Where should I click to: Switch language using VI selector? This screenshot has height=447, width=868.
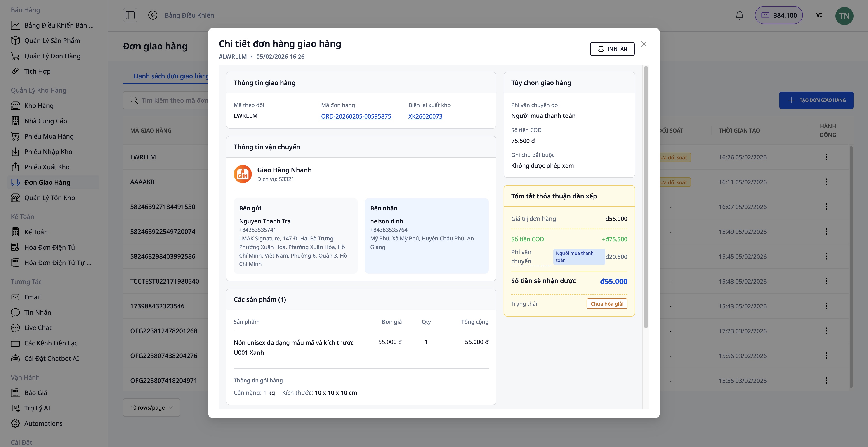[x=819, y=16]
